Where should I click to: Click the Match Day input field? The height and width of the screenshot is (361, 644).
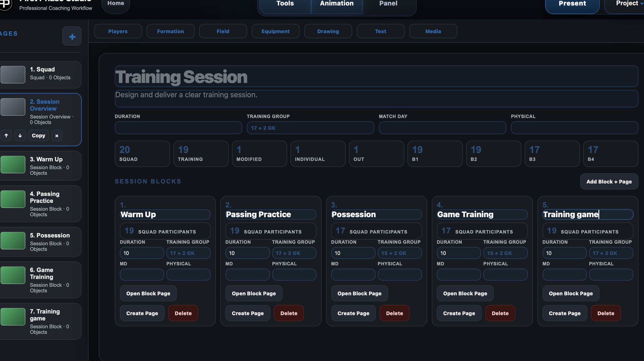pyautogui.click(x=442, y=128)
